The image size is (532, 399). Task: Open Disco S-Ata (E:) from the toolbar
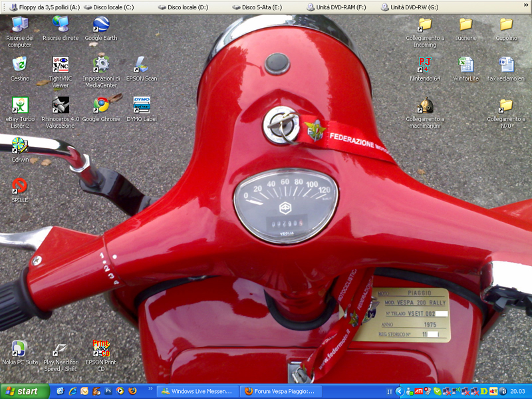[257, 7]
